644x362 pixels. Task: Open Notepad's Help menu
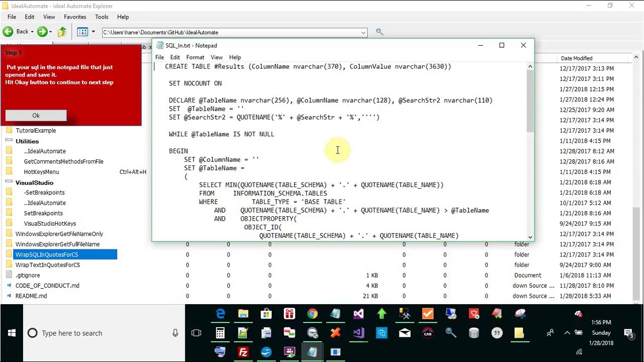coord(235,57)
